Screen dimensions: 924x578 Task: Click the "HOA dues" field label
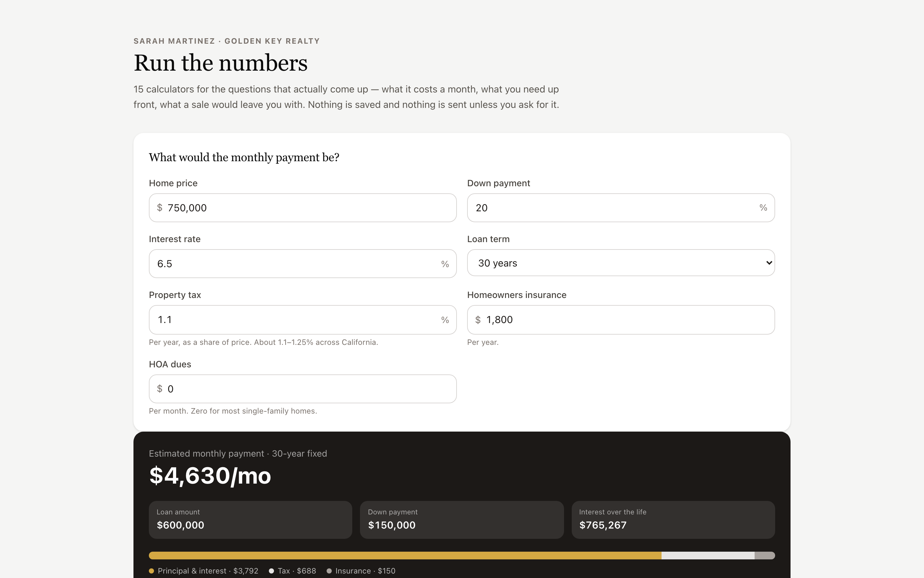(x=170, y=364)
